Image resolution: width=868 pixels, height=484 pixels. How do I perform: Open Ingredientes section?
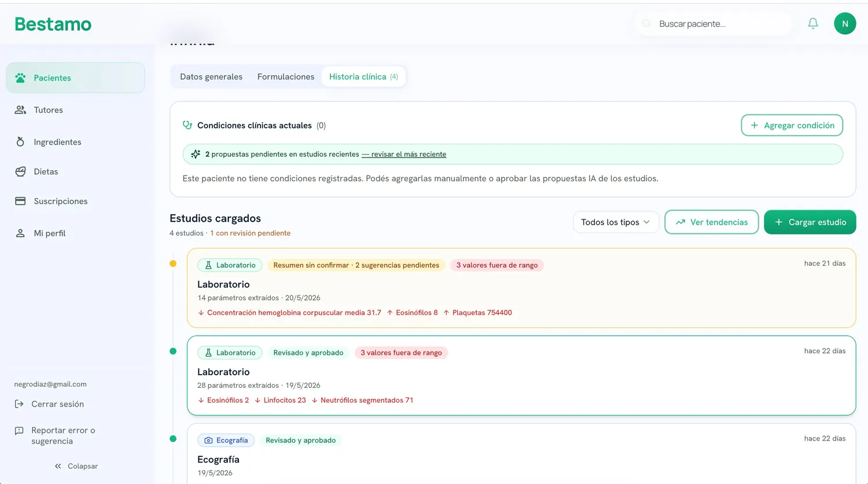tap(75, 142)
